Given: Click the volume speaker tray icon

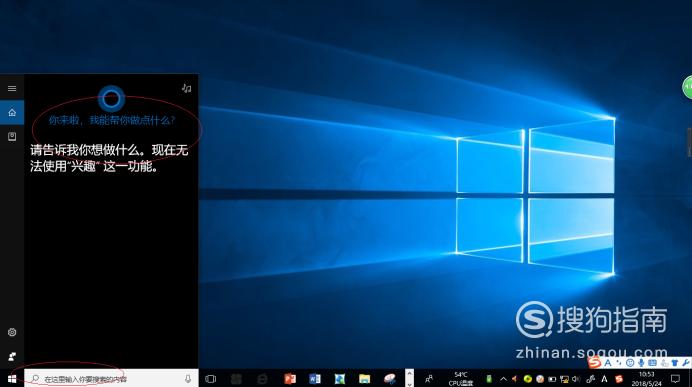Looking at the screenshot, I should pos(576,379).
